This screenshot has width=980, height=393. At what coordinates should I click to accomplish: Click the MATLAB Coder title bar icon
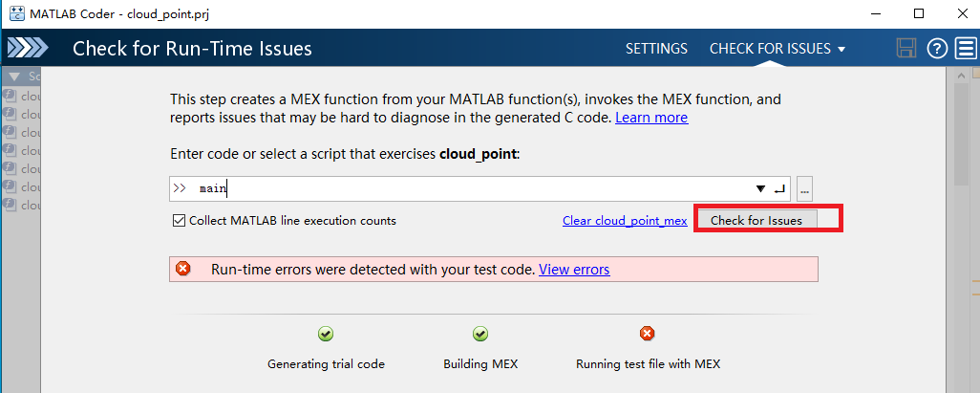(x=15, y=13)
